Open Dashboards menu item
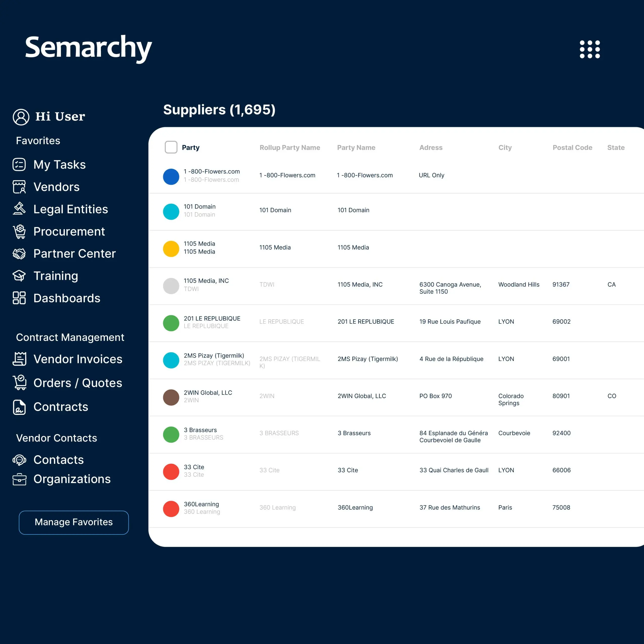Viewport: 644px width, 644px height. (67, 298)
